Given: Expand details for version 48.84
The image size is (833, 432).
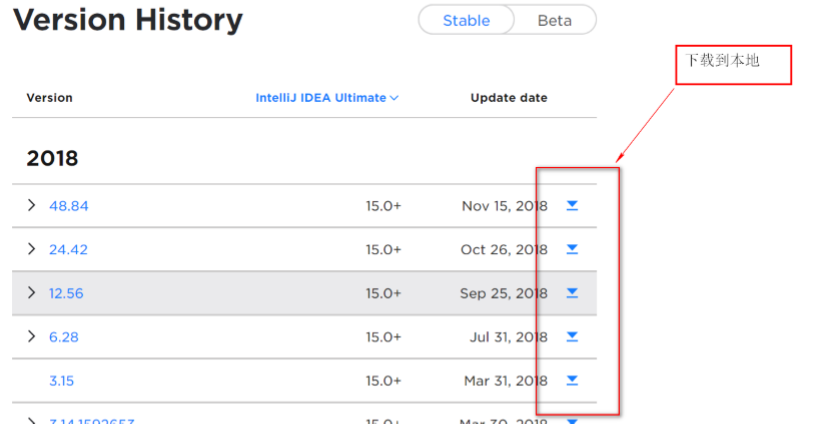Looking at the screenshot, I should click(31, 205).
